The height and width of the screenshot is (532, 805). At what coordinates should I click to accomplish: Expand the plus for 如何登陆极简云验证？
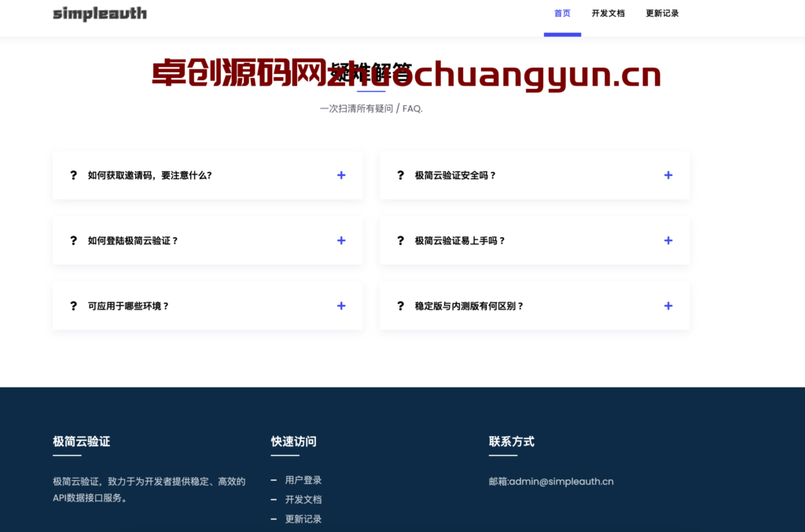(341, 240)
